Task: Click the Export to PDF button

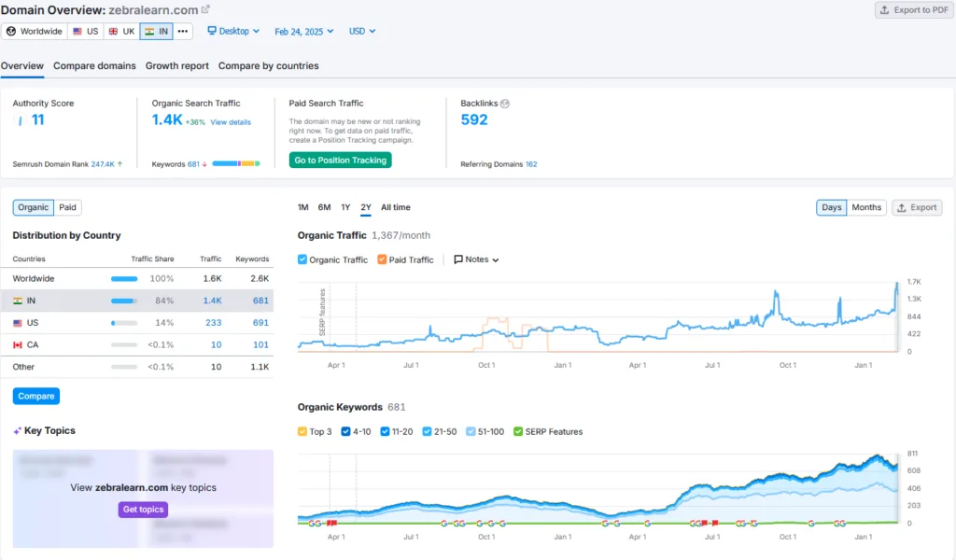Action: 914,9
